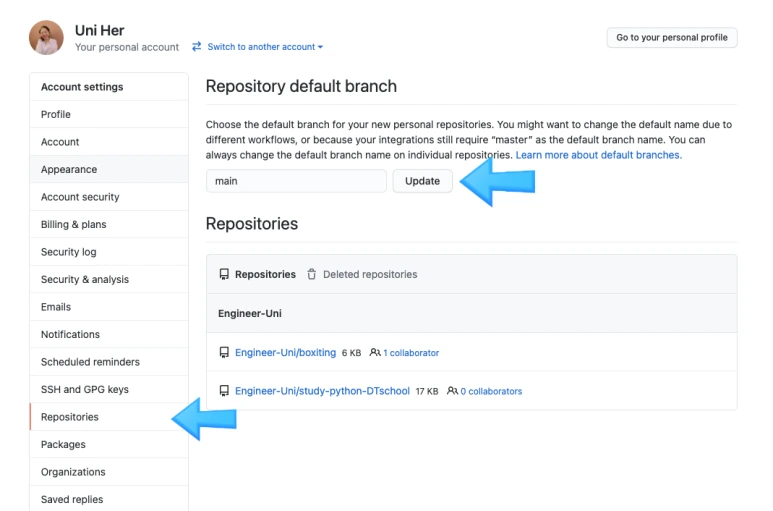Open the Appearance settings in the sidebar
Image resolution: width=773 pixels, height=511 pixels.
pos(69,170)
